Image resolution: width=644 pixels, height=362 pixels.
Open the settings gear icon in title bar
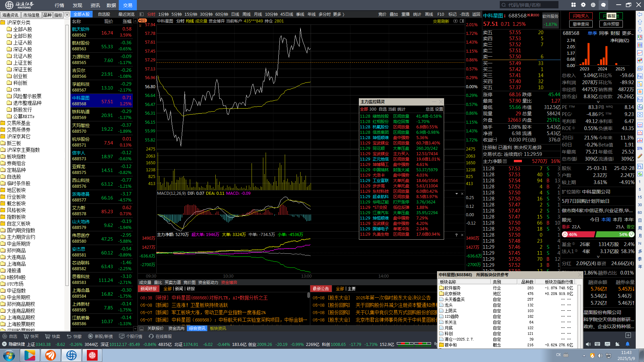(583, 5)
